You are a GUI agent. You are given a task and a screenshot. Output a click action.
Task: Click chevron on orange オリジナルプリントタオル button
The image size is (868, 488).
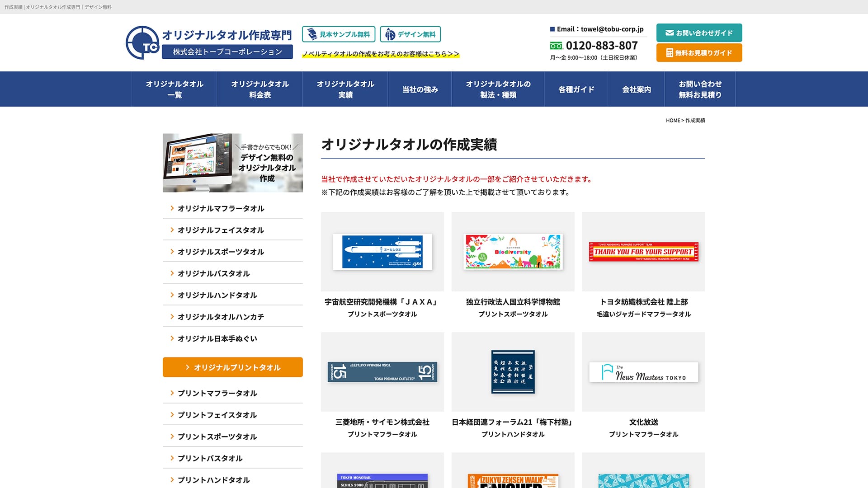(188, 367)
